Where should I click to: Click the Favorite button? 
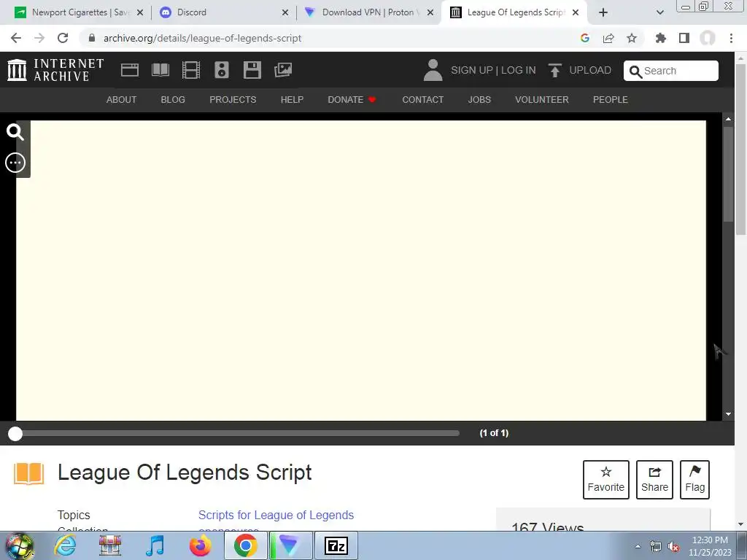pos(606,480)
